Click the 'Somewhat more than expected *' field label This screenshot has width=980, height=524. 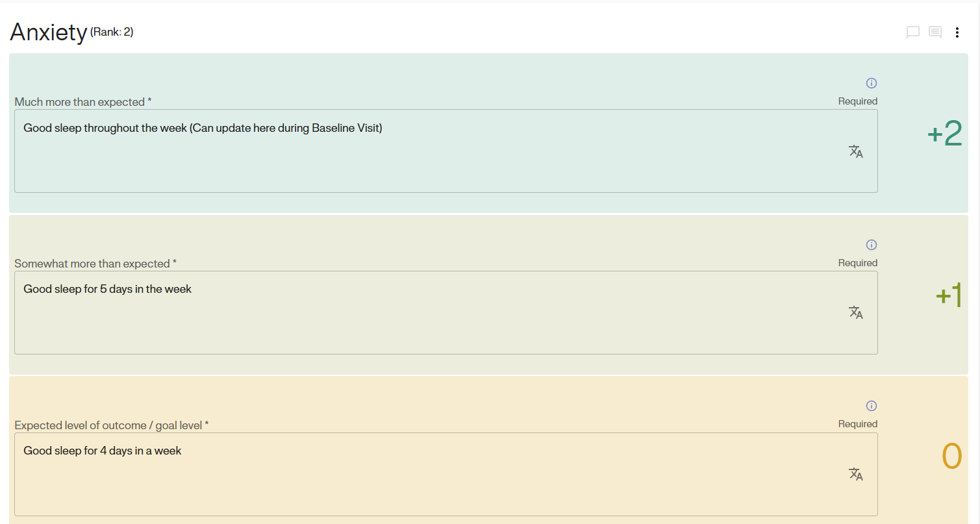pyautogui.click(x=95, y=264)
